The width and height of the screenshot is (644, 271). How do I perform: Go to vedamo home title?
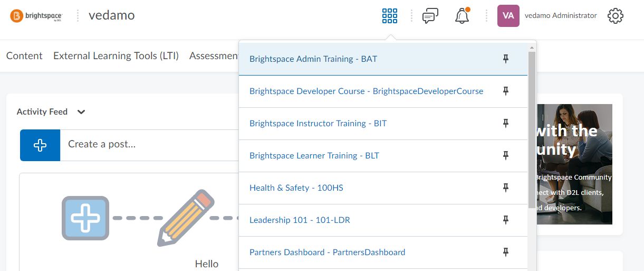click(112, 15)
